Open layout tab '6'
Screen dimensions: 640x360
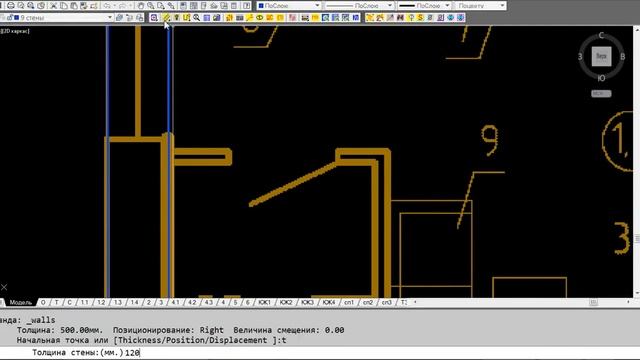pyautogui.click(x=247, y=302)
